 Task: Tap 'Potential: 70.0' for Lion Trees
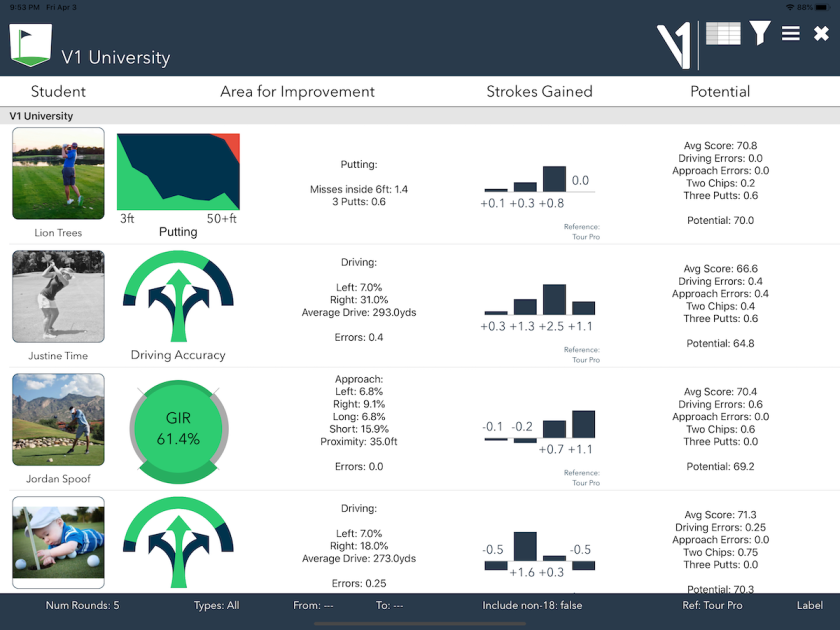(721, 220)
